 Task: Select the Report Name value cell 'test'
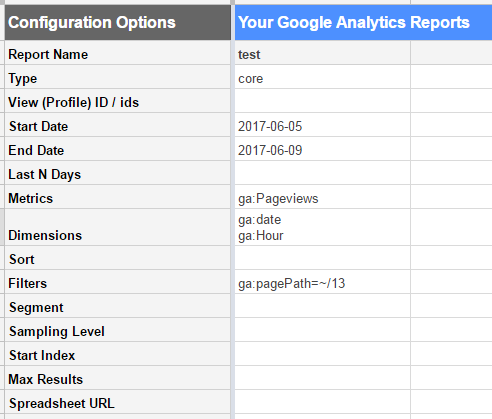322,53
